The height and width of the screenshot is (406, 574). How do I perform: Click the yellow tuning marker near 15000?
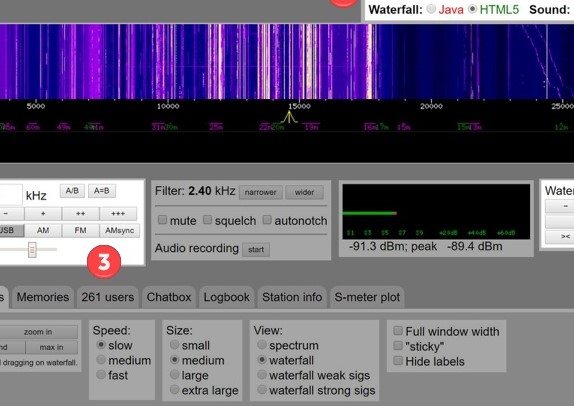pyautogui.click(x=289, y=117)
